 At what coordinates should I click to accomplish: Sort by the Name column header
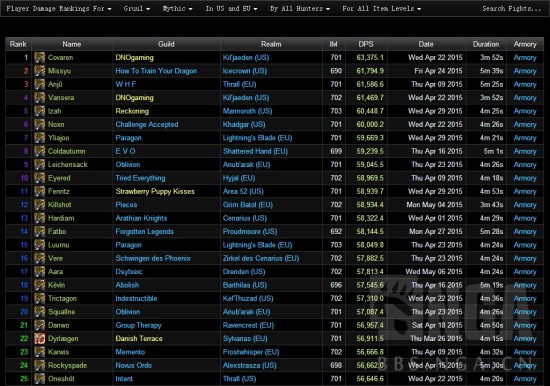[72, 44]
